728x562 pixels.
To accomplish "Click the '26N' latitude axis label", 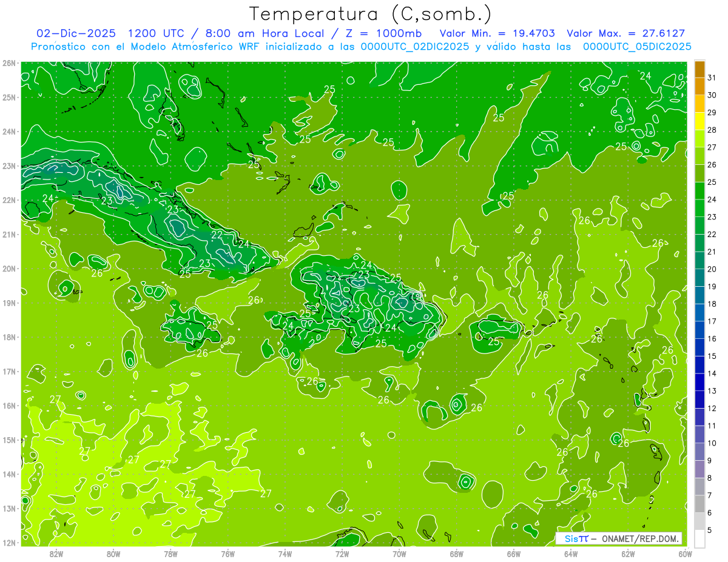I will [x=9, y=63].
